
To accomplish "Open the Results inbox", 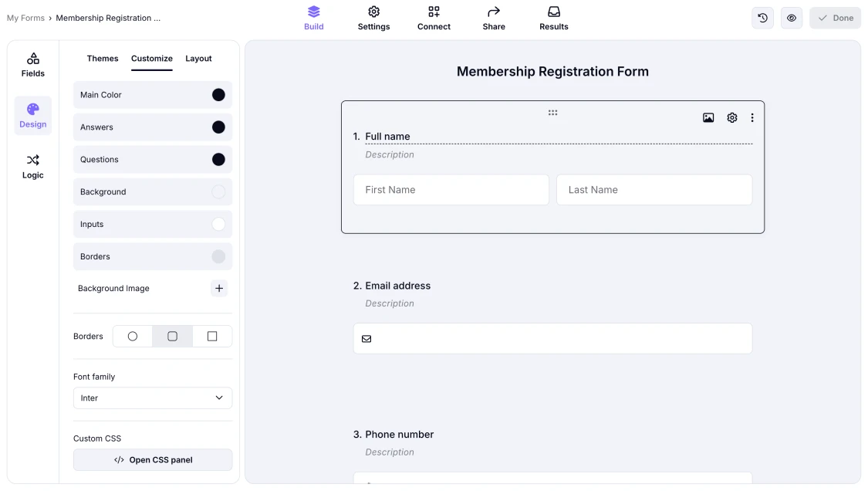I will click(553, 18).
